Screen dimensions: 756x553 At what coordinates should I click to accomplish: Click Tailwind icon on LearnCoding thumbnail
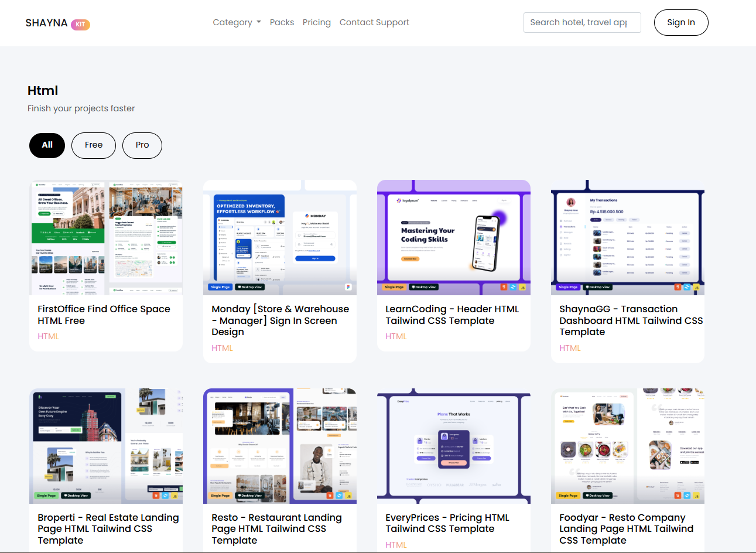[x=513, y=287]
